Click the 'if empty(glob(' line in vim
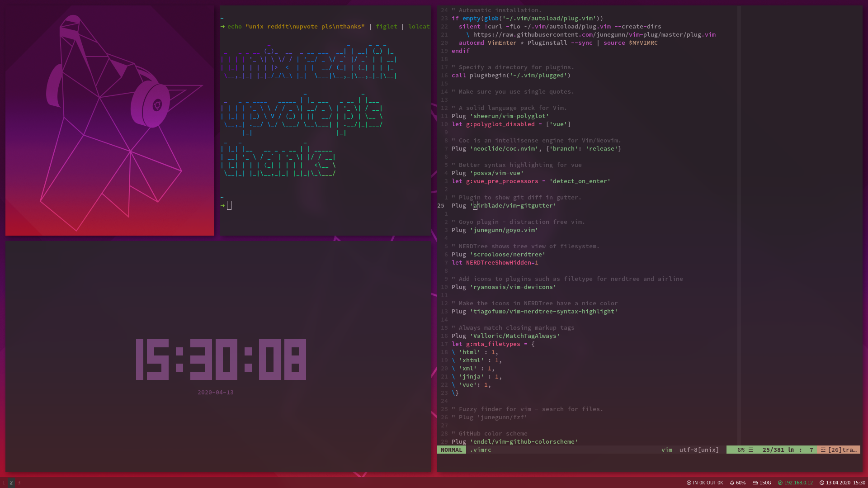Image resolution: width=868 pixels, height=488 pixels. pos(528,18)
